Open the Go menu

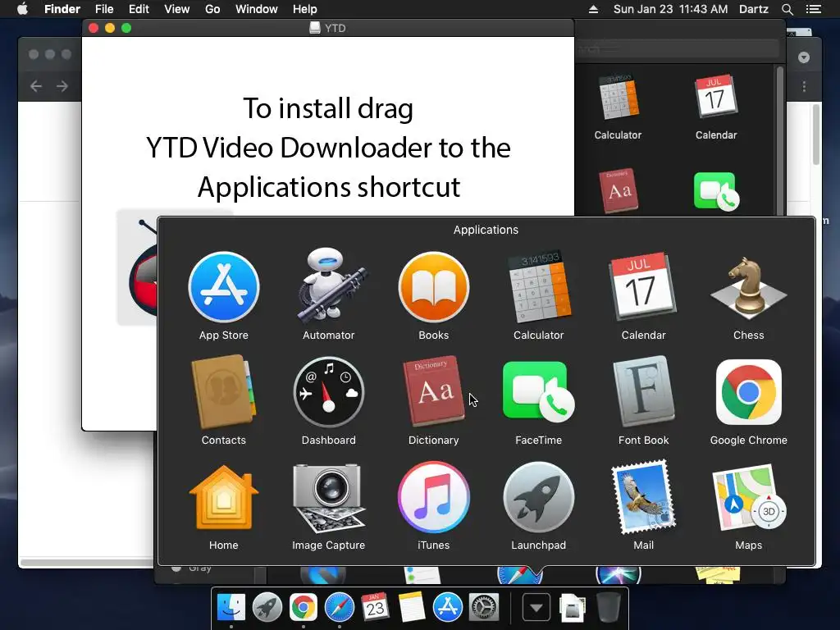212,9
